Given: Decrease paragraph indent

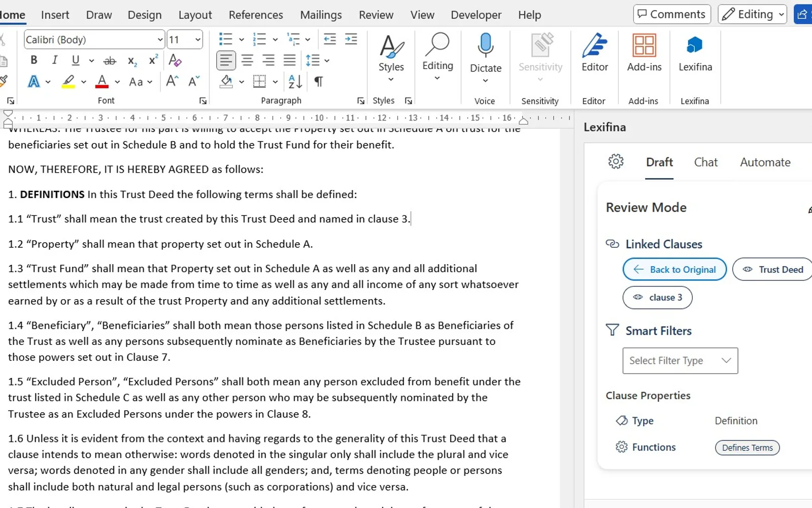Looking at the screenshot, I should tap(330, 39).
